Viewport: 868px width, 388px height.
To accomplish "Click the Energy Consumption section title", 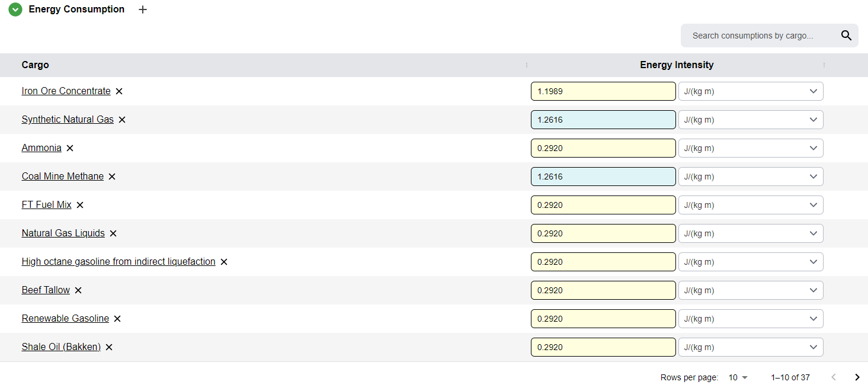I will click(x=76, y=9).
